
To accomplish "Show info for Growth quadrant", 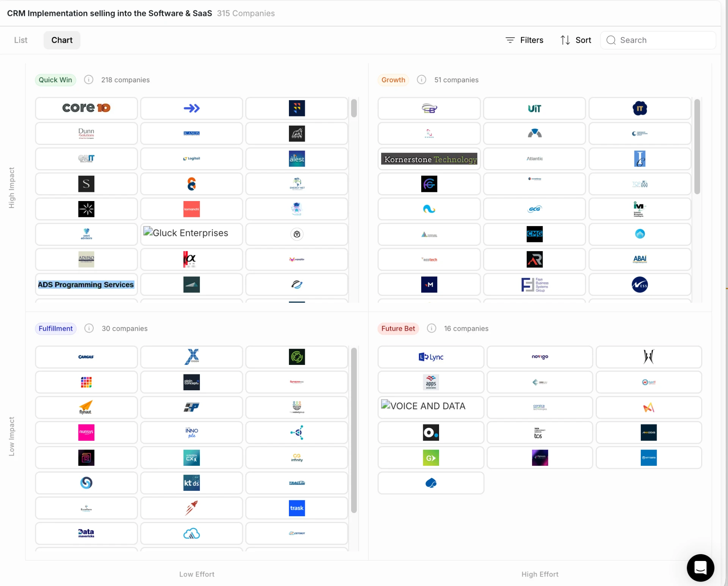I will tap(422, 80).
